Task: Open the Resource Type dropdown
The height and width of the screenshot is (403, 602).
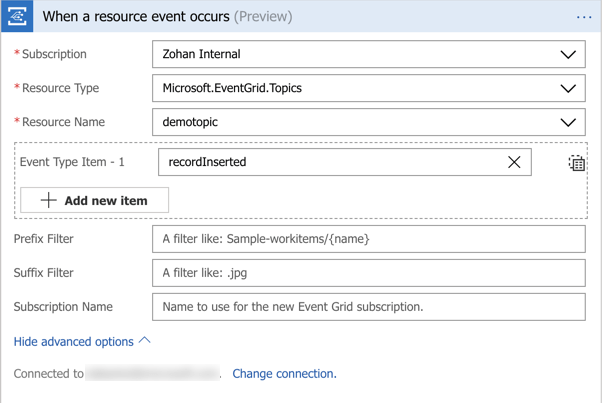Action: (568, 88)
